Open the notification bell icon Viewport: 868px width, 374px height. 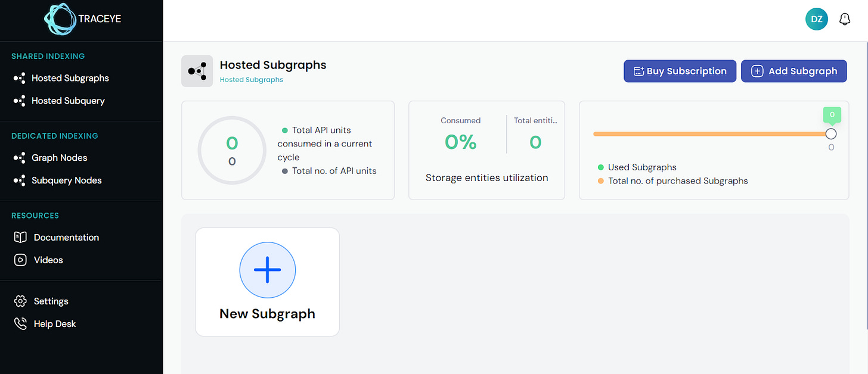coord(844,19)
